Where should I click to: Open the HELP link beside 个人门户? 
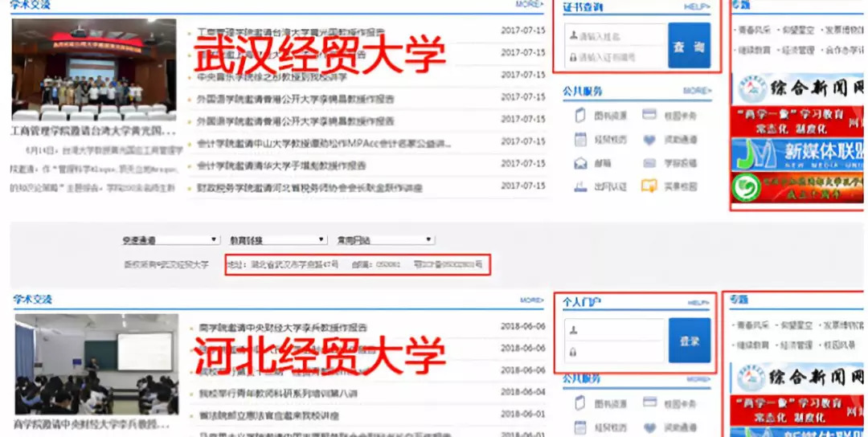click(698, 303)
